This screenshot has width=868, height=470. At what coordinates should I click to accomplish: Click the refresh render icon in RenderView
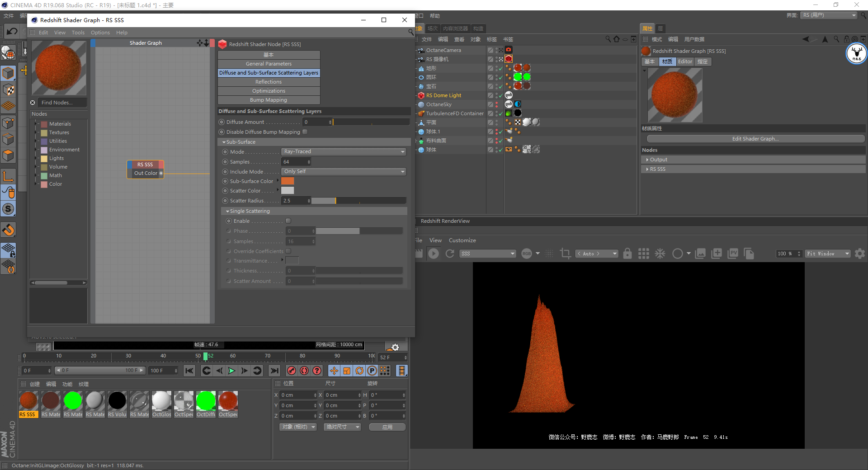pos(450,254)
